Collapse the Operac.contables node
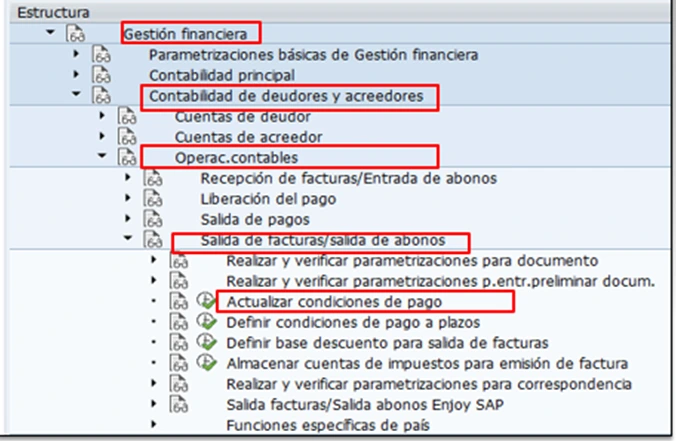 pyautogui.click(x=102, y=156)
